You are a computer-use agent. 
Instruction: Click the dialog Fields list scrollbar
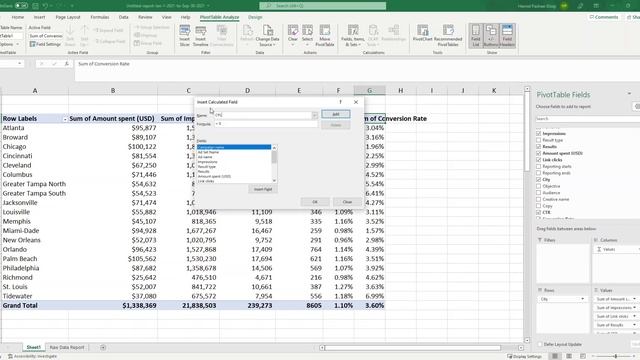coord(274,164)
